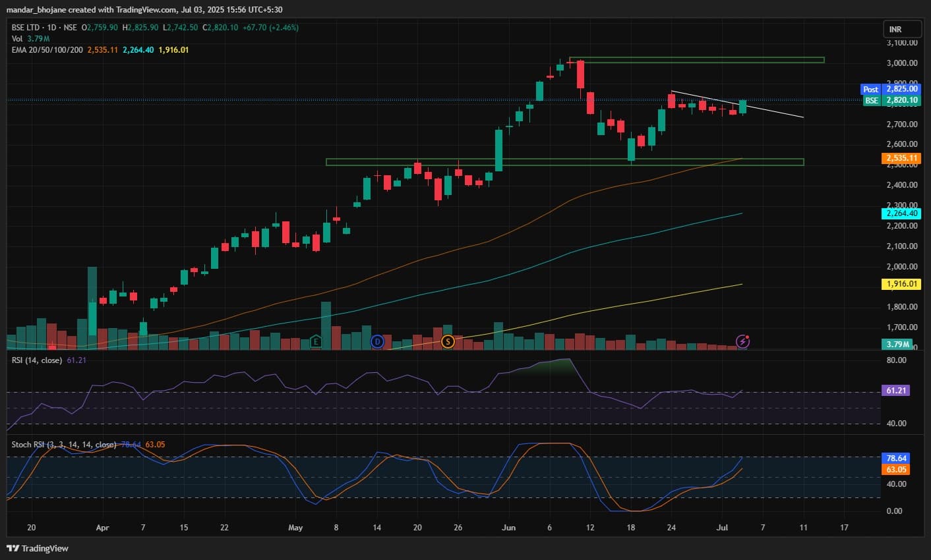
Task: Click the close value C2,820.10 in the legend
Action: tap(221, 28)
